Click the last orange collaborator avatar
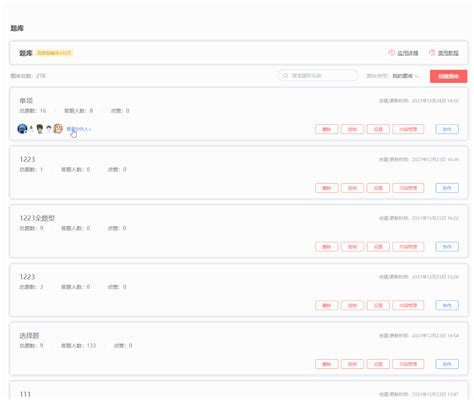 click(58, 129)
